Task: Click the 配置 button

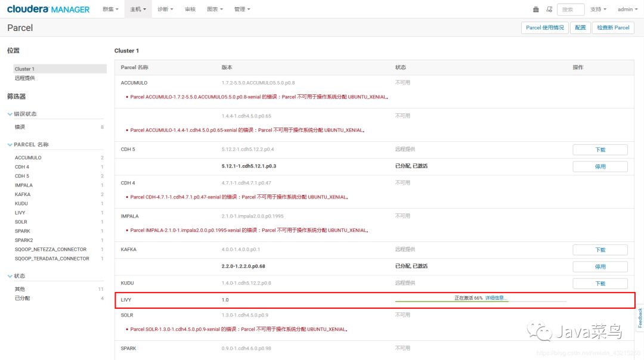Action: pos(580,27)
